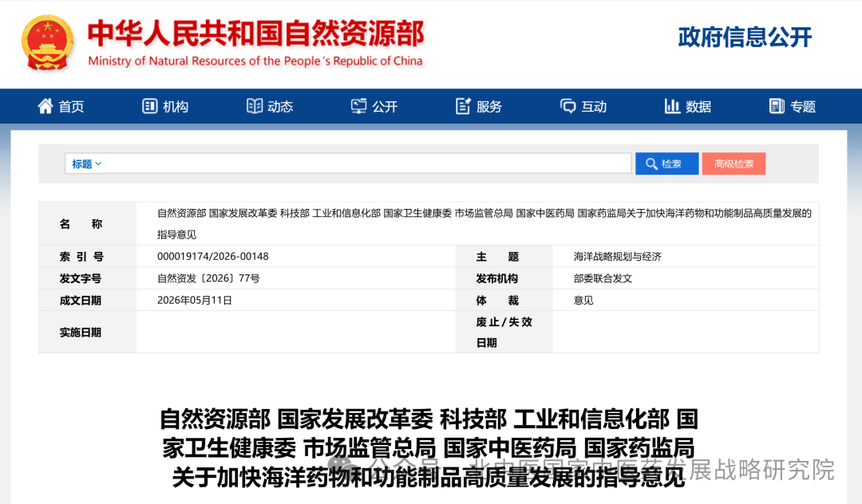Select the index number 000019174/2026-00148
Viewport: 862px width, 504px height.
213,257
